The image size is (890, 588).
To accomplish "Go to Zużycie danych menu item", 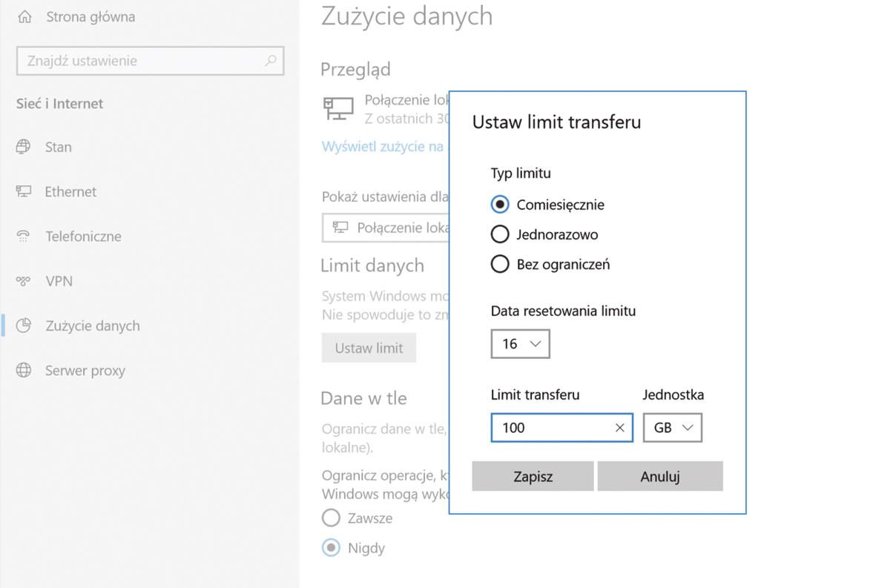I will 92,326.
